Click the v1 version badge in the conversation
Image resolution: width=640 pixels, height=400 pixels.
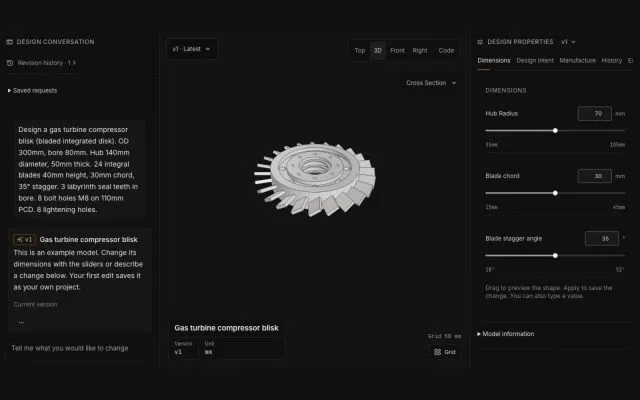(24, 240)
